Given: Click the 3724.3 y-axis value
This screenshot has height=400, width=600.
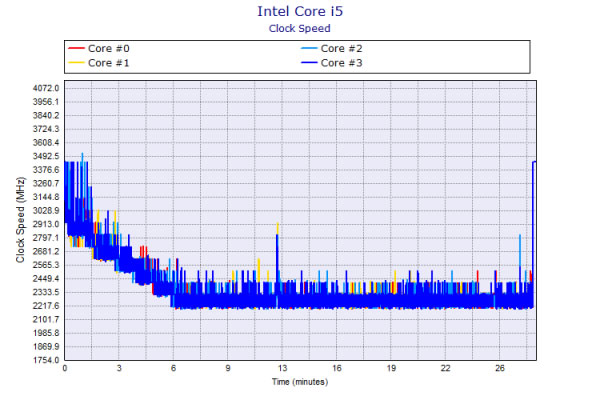Looking at the screenshot, I should click(x=46, y=129).
